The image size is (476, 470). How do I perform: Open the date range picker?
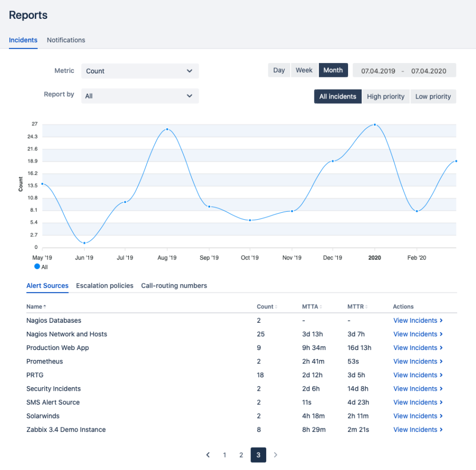(x=404, y=70)
